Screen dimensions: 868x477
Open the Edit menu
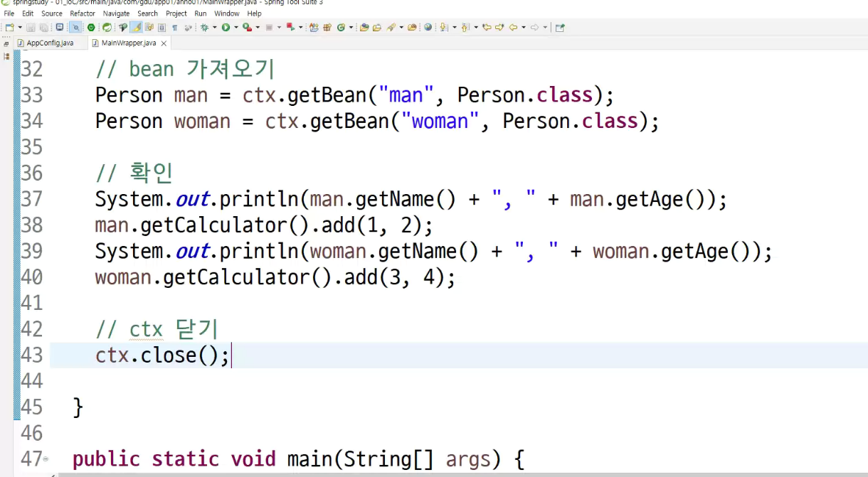(28, 14)
